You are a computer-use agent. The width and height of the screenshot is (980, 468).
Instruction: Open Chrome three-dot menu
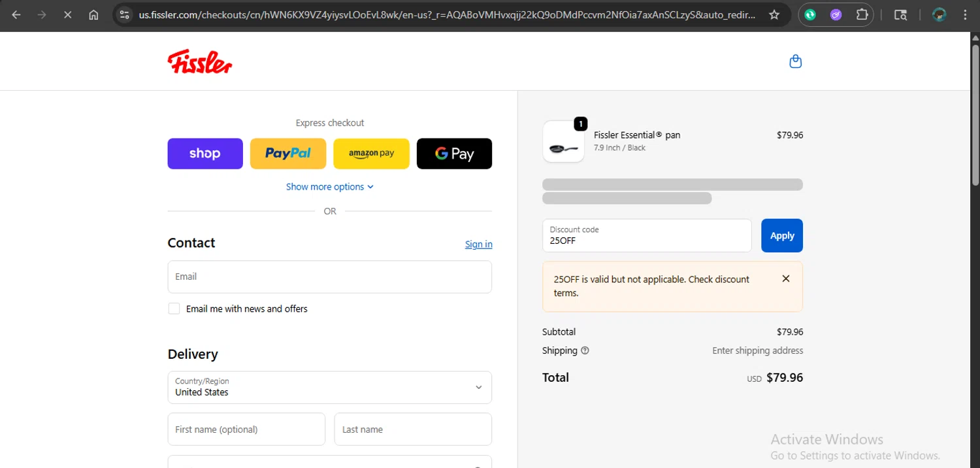point(965,14)
